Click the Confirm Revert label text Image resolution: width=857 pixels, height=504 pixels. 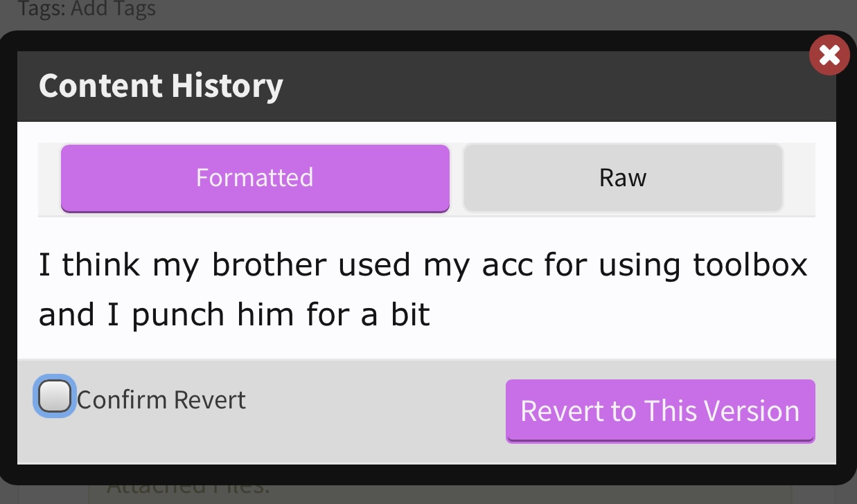click(x=161, y=400)
